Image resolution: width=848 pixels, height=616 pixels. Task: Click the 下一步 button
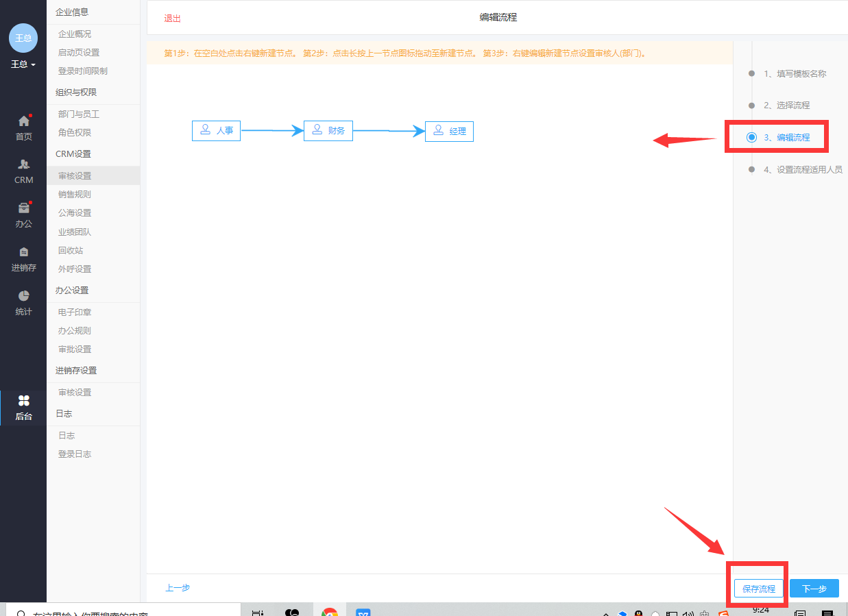pos(814,589)
